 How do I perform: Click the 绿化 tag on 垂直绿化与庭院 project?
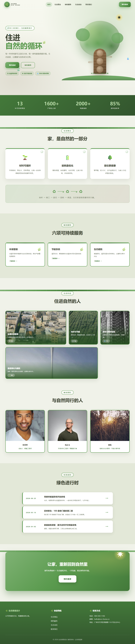(11, 375)
